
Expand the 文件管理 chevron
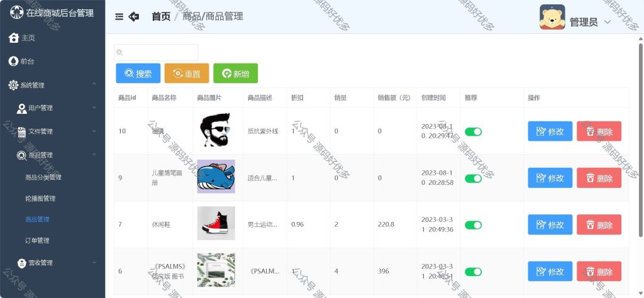tap(94, 131)
